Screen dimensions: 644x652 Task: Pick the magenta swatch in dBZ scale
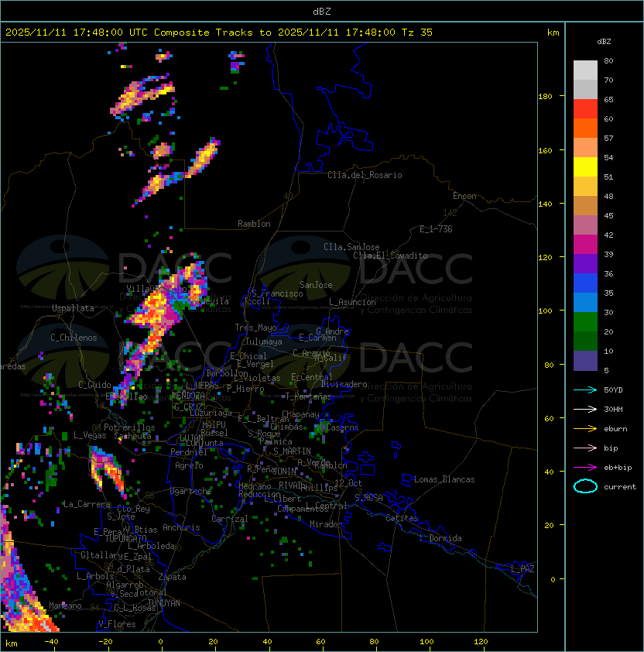[585, 245]
